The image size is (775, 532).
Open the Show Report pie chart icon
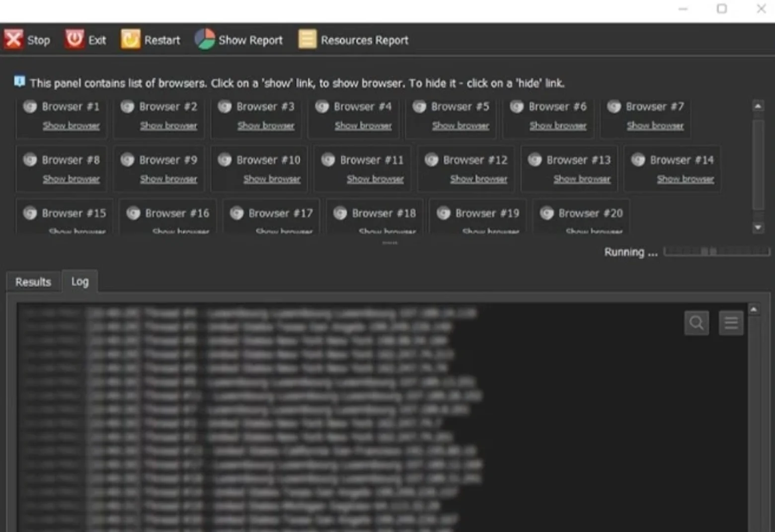205,39
